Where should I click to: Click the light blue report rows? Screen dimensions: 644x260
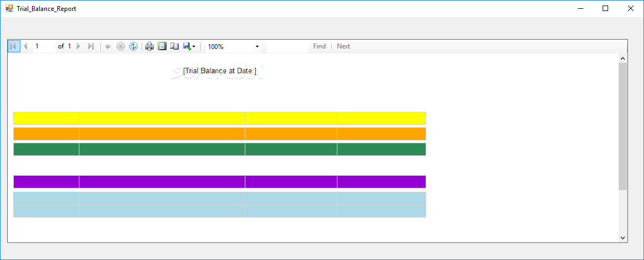(x=220, y=204)
